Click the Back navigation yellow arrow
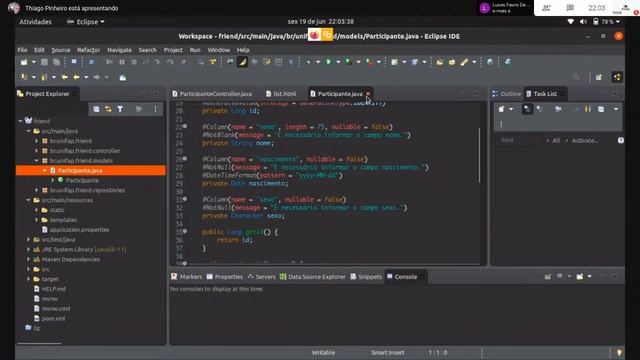The height and width of the screenshot is (360, 640). point(76,77)
